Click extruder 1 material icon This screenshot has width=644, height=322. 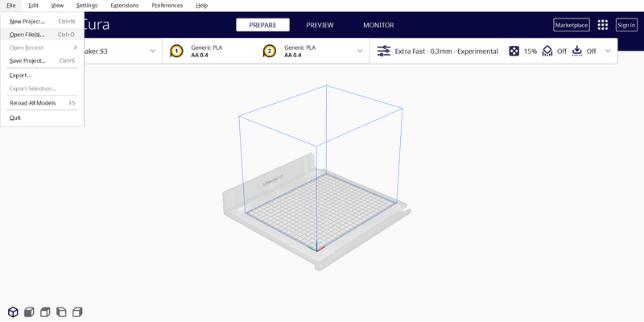176,52
